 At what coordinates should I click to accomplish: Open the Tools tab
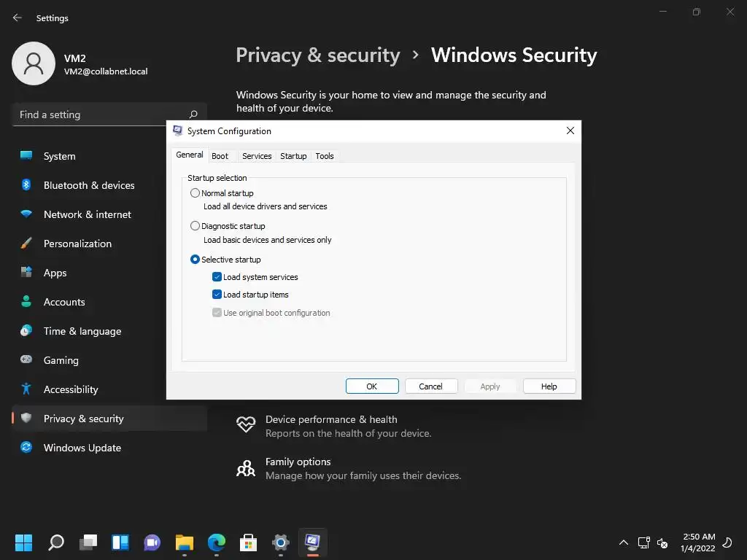(325, 156)
